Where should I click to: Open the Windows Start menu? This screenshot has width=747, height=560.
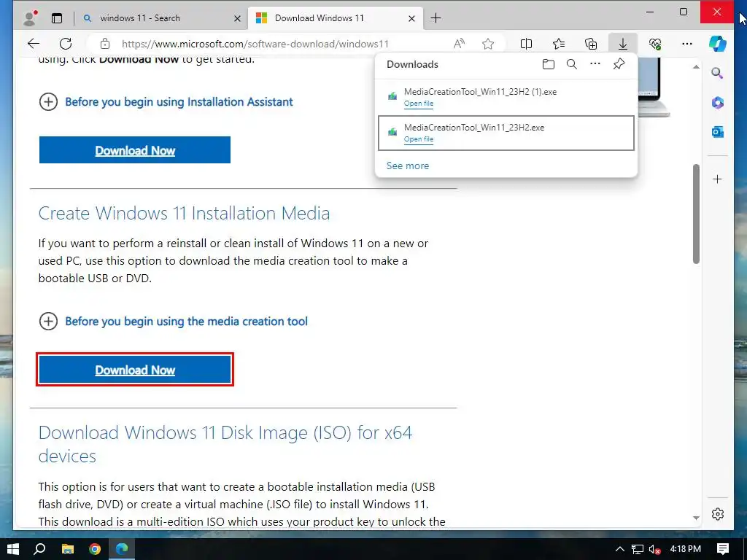coord(13,549)
